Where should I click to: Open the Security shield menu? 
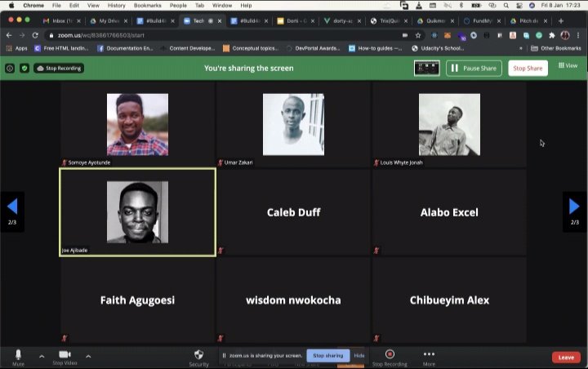198,358
